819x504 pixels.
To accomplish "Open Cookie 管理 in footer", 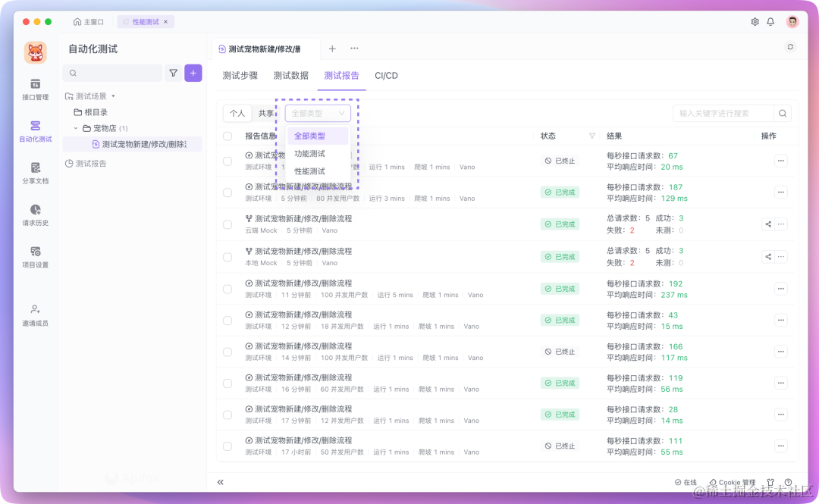I will 733,482.
